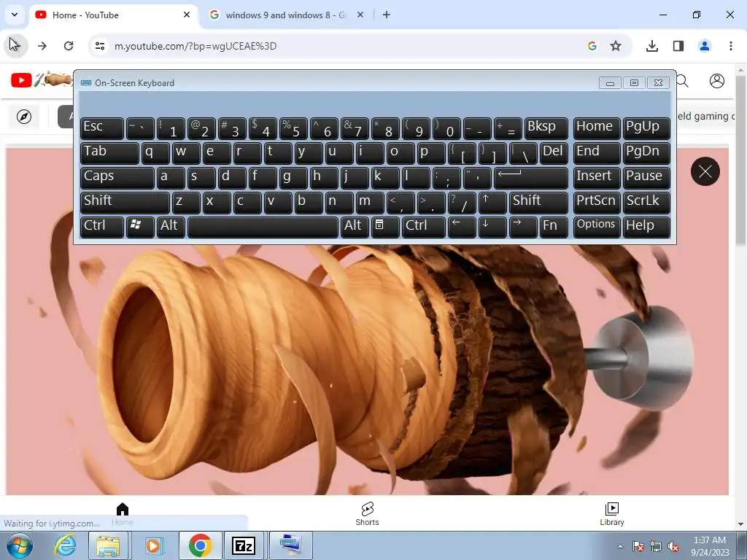The height and width of the screenshot is (560, 747).
Task: Click the Enter arrow key on keyboard
Action: [531, 178]
